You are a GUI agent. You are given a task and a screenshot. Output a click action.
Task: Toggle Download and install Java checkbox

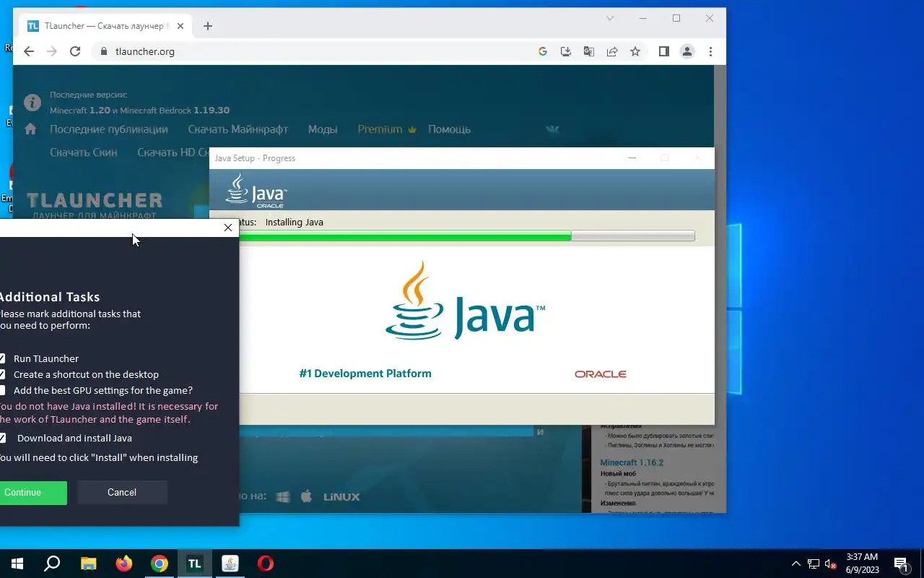tap(1, 438)
